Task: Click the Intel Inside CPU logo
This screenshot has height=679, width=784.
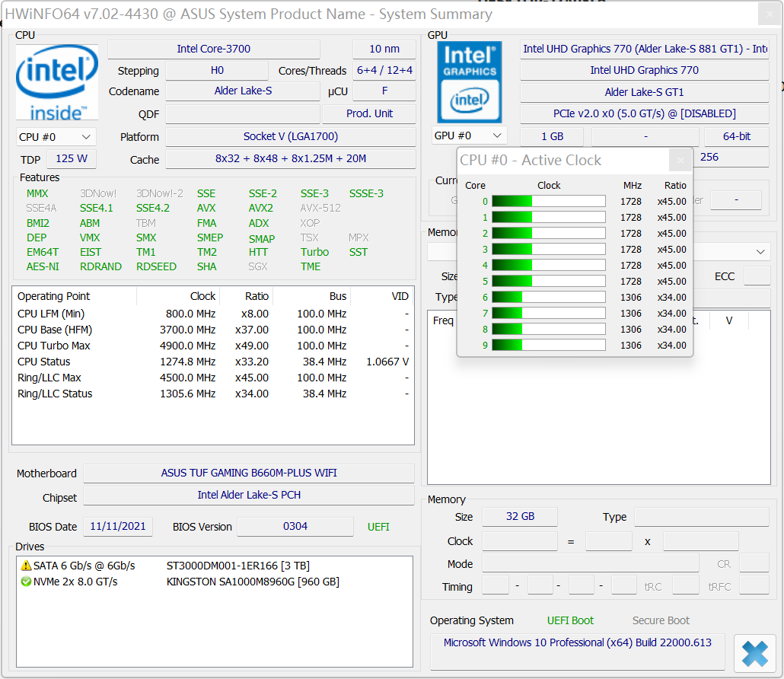Action: (56, 82)
